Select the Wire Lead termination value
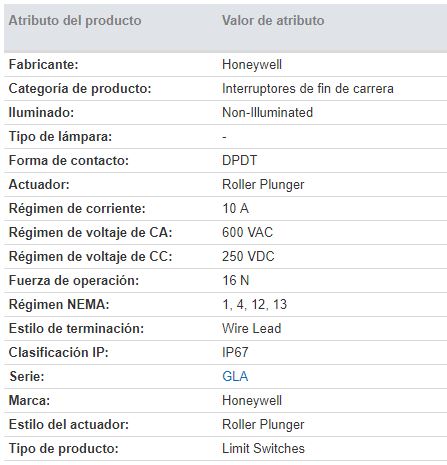Viewport: 447px width, 465px height. click(x=252, y=329)
